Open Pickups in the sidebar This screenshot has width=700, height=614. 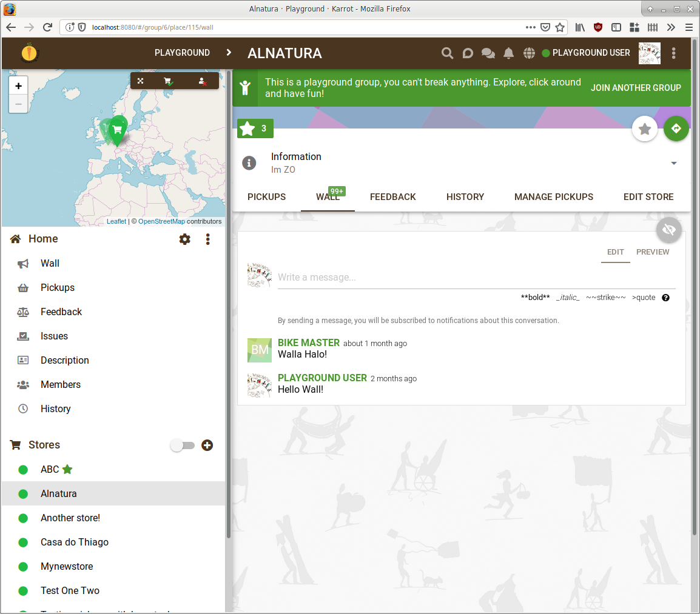[113, 287]
